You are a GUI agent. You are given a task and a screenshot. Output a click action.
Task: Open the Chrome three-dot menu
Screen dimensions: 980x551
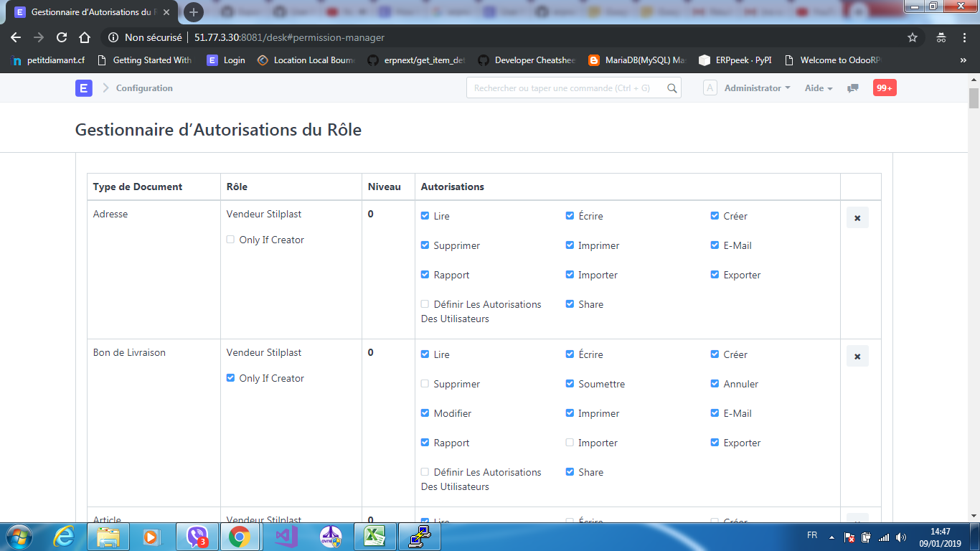coord(964,37)
